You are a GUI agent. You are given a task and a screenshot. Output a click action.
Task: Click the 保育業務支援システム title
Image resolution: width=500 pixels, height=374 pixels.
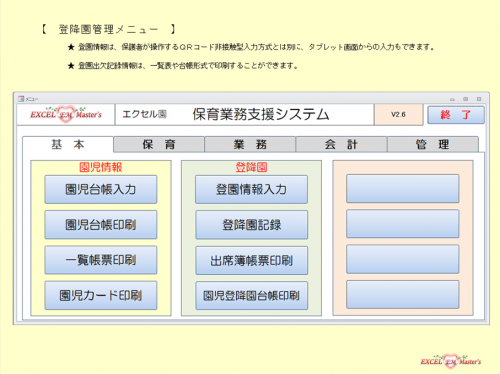click(x=261, y=114)
